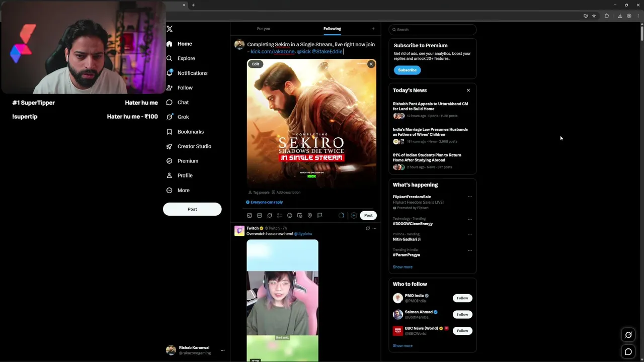Click the schedule post icon
The width and height of the screenshot is (644, 362).
point(300,216)
